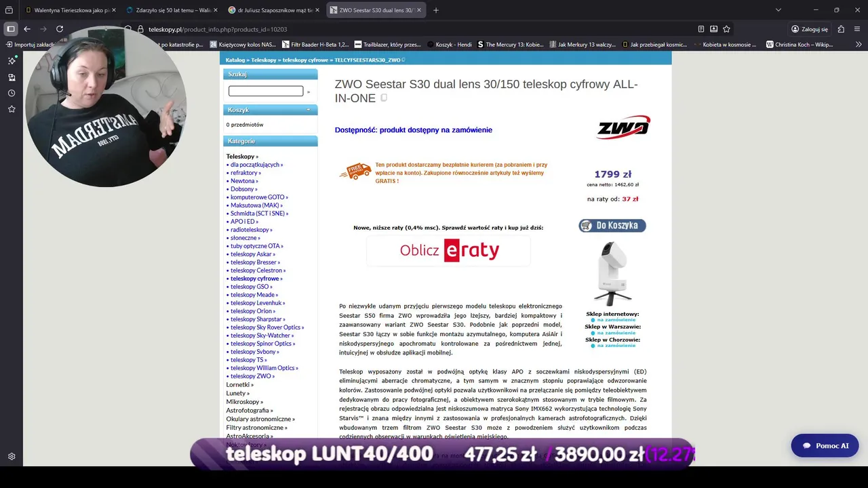Bookmark this page with the star icon
The width and height of the screenshot is (868, 488).
coord(726,29)
